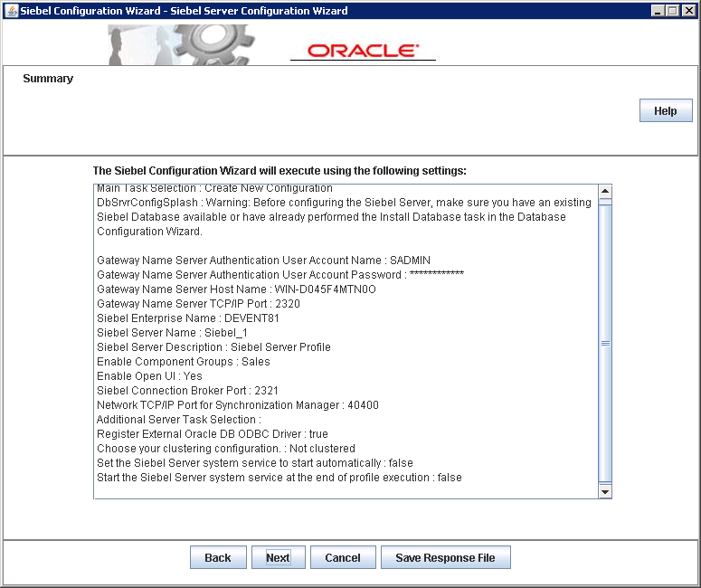Click the Oracle logo
The height and width of the screenshot is (588, 701).
coord(363,51)
